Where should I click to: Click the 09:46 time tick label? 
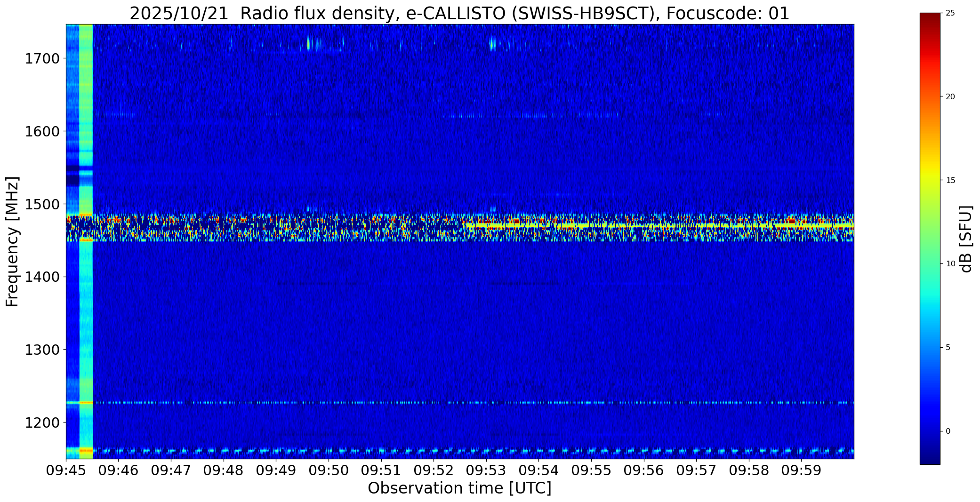point(119,470)
